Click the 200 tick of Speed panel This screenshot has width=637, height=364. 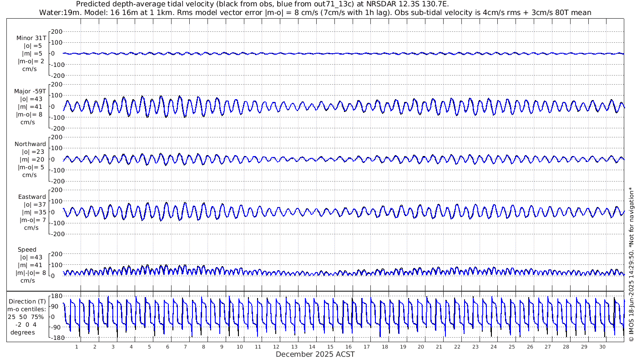[56, 254]
